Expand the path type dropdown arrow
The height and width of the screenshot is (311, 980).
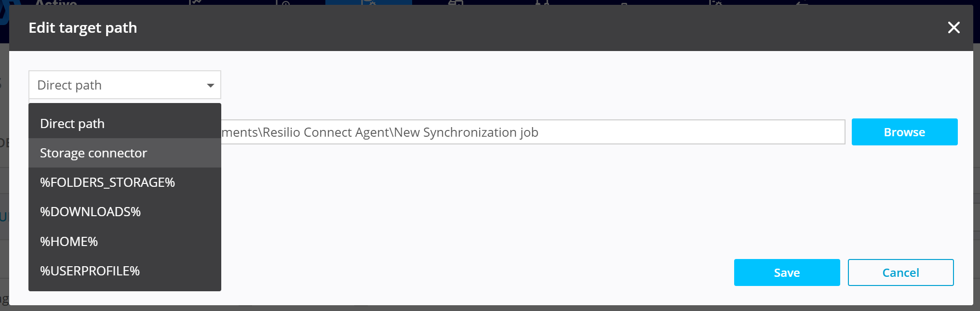click(210, 85)
